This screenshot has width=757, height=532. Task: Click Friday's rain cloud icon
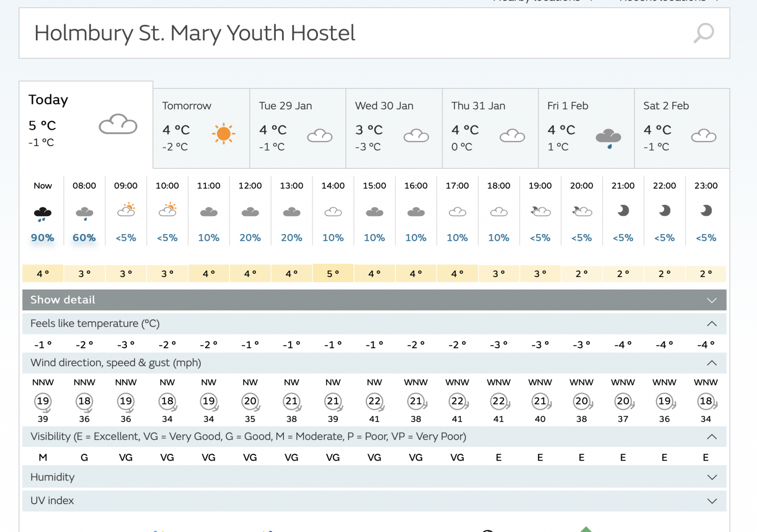click(608, 138)
